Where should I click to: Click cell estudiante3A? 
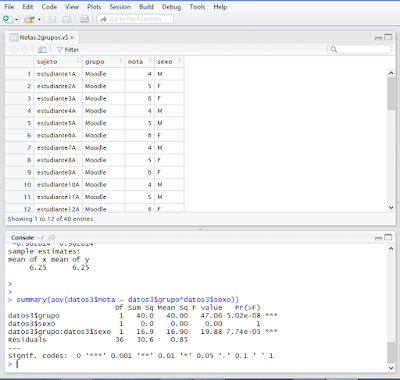pyautogui.click(x=58, y=99)
